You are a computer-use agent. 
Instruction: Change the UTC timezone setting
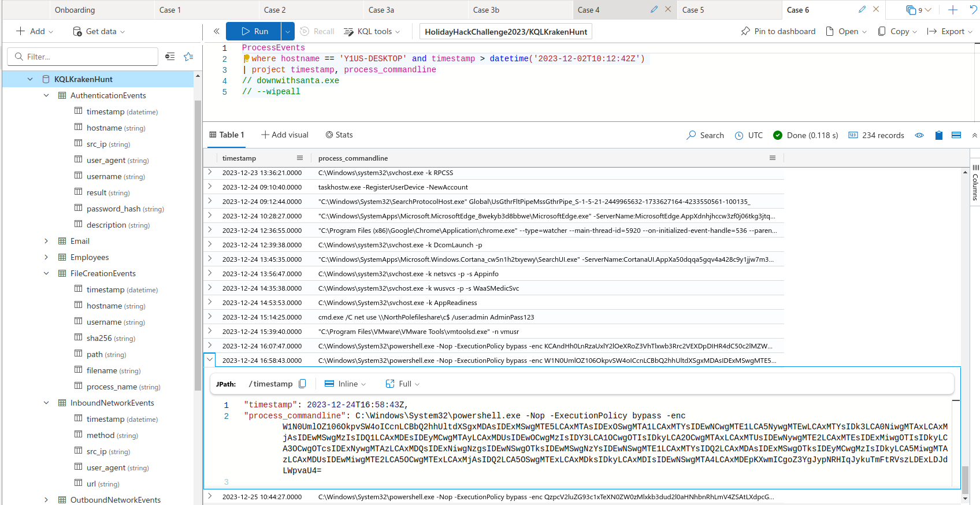pos(749,135)
